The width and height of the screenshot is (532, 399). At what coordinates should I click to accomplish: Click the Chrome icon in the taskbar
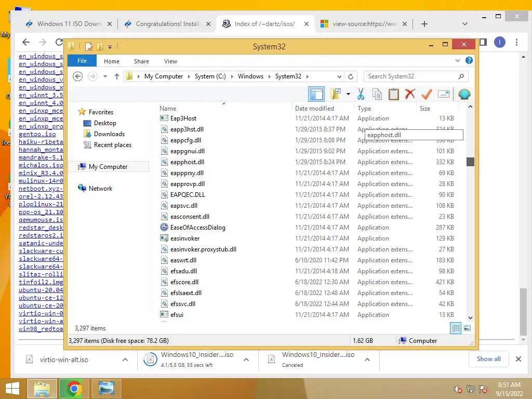(x=74, y=389)
